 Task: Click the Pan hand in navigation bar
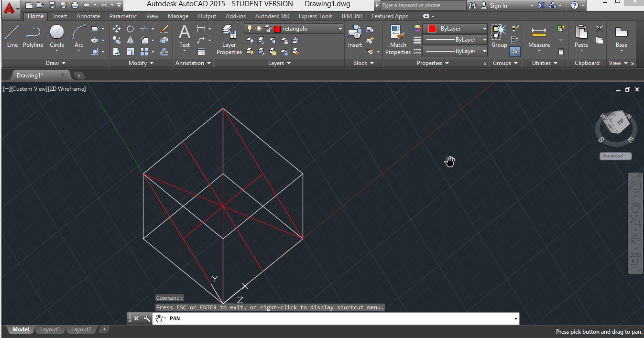[x=635, y=207]
